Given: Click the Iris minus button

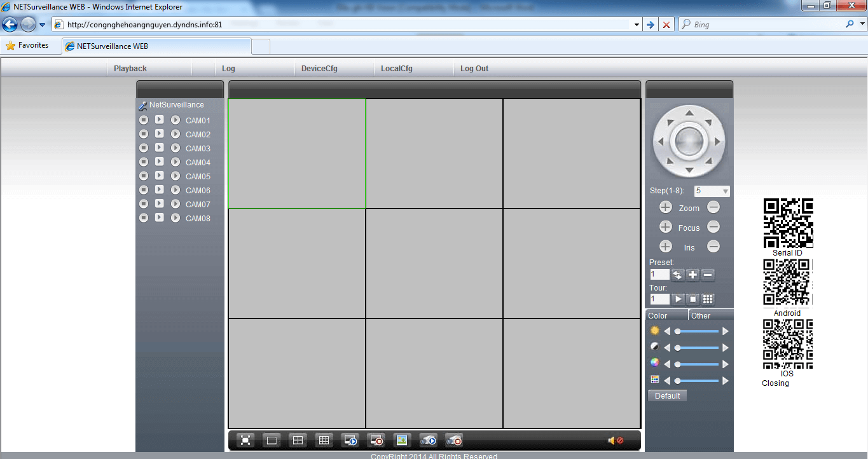Looking at the screenshot, I should 713,247.
